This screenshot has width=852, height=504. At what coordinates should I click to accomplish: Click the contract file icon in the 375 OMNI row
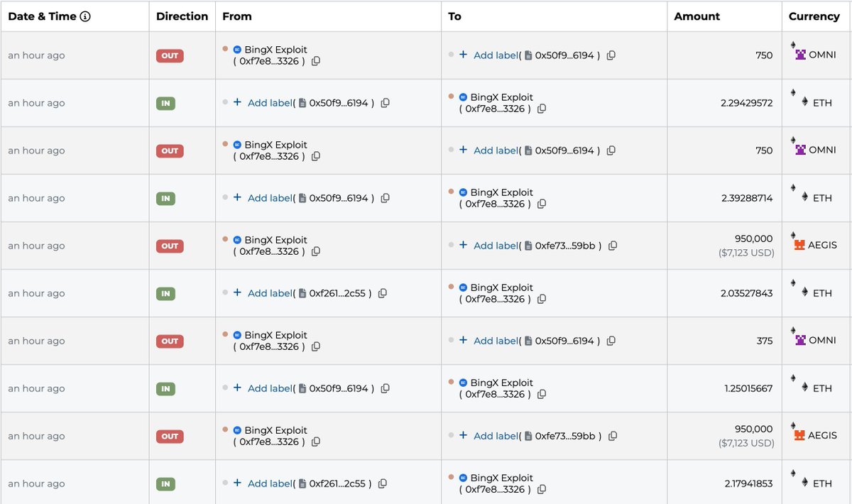tap(528, 341)
